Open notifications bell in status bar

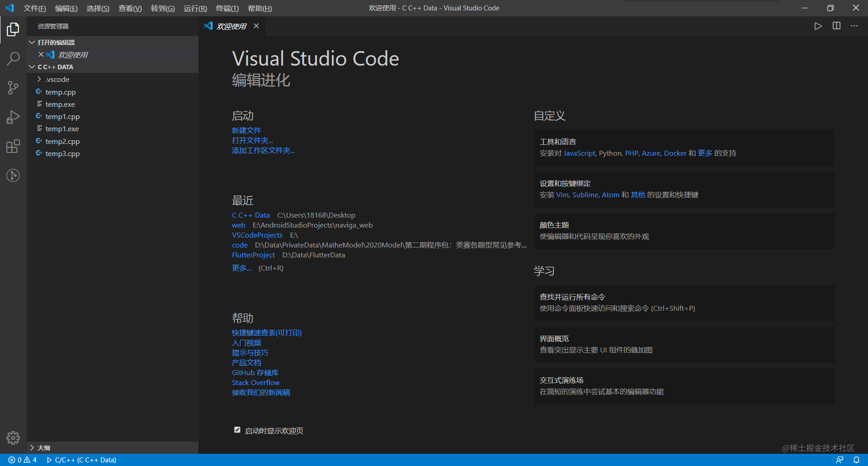856,460
